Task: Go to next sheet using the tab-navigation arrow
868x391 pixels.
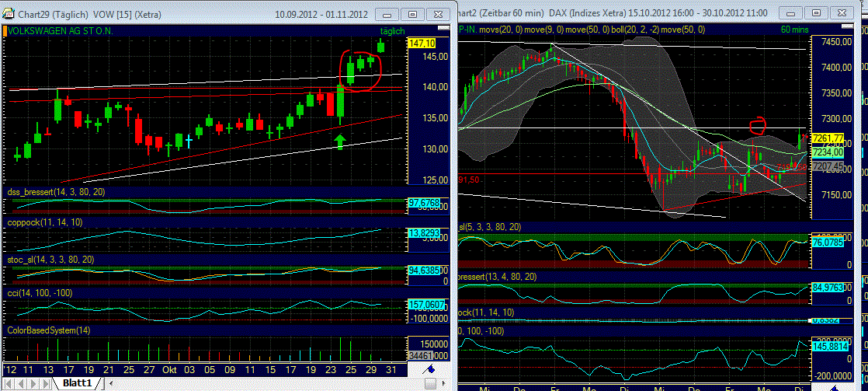Action: click(32, 383)
